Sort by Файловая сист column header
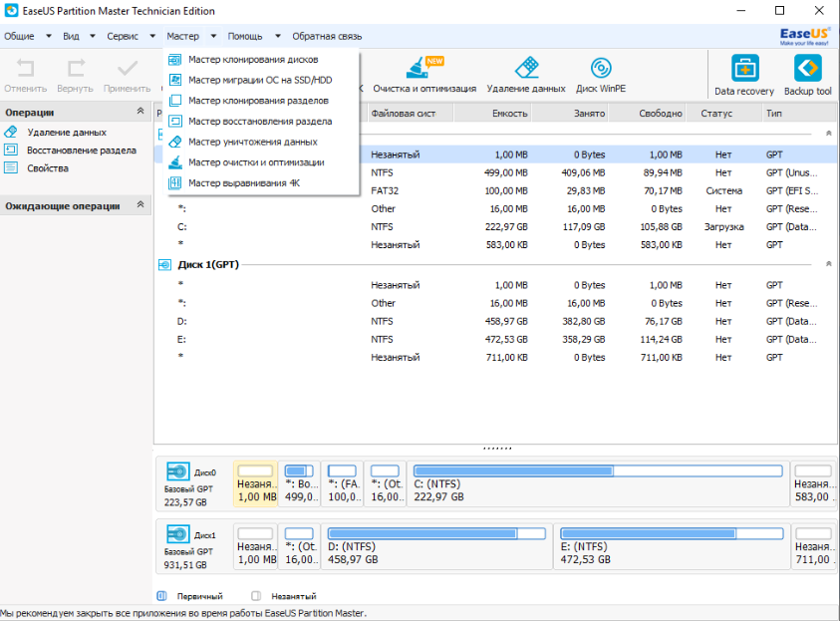 click(x=411, y=114)
